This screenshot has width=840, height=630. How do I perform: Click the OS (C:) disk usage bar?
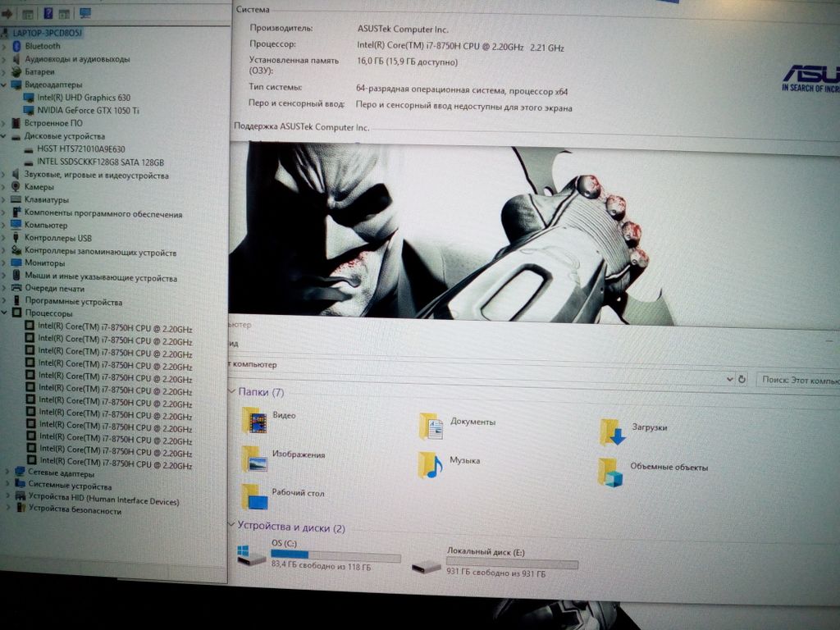(336, 555)
